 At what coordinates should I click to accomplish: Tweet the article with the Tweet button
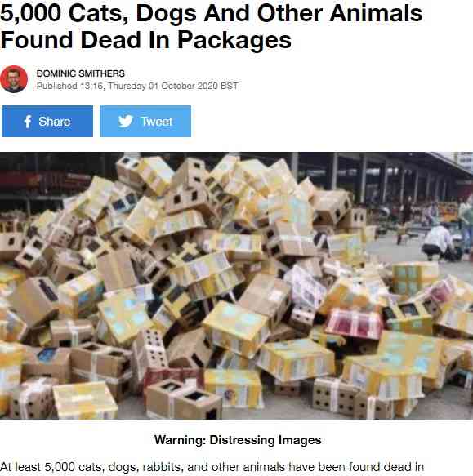(x=145, y=122)
